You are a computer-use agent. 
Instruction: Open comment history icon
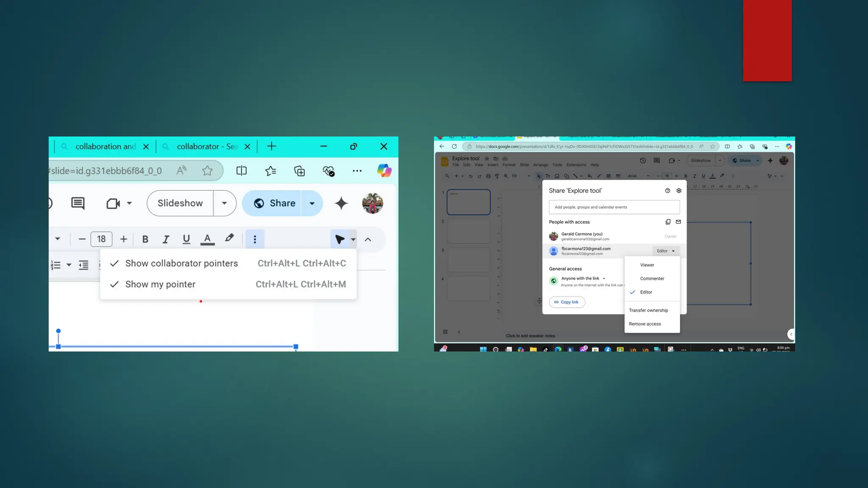tap(78, 203)
